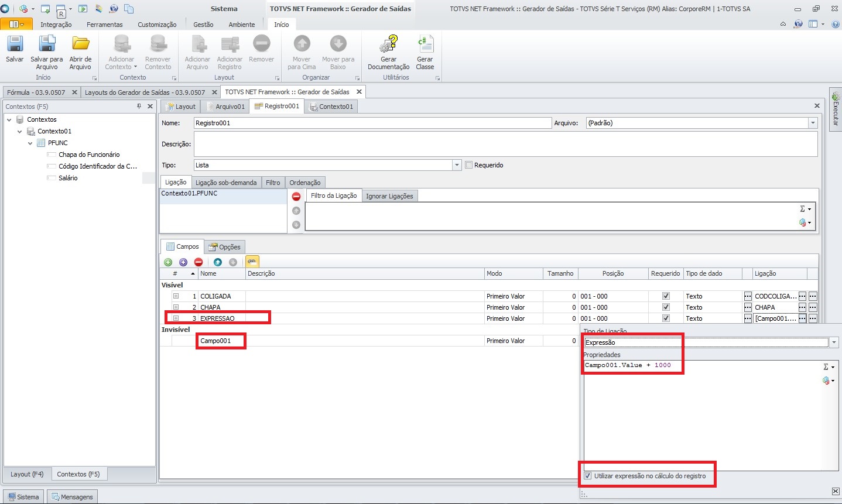Click the green play-window icon in quick access toolbar
The height and width of the screenshot is (504, 842).
tap(83, 9)
